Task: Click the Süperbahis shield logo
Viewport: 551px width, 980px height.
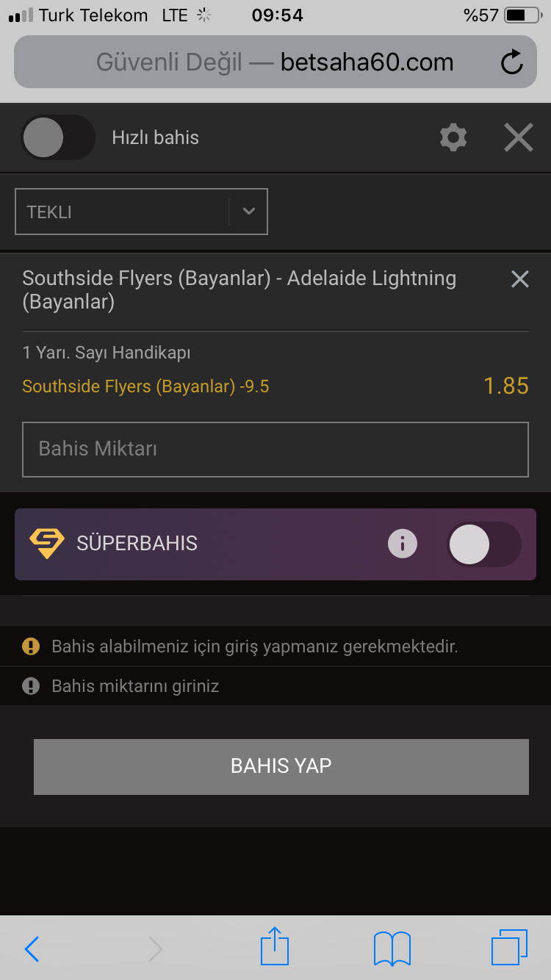Action: pos(47,544)
